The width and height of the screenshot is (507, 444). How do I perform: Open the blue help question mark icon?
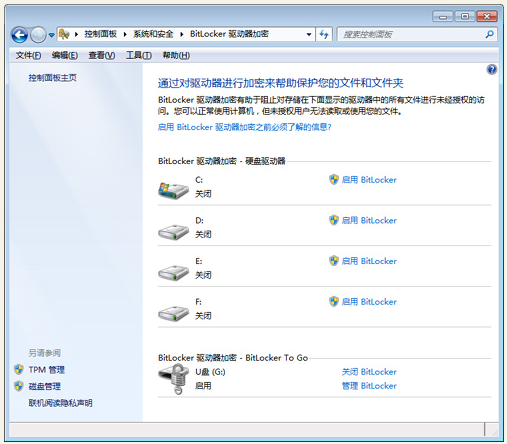click(491, 70)
